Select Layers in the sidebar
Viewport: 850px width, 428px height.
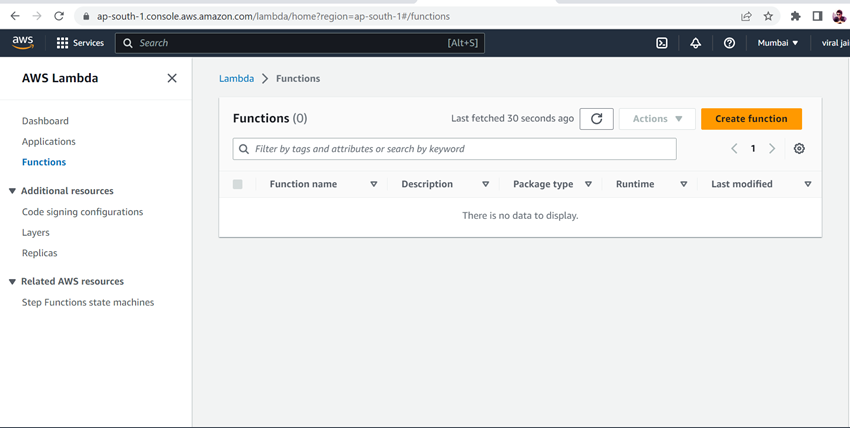(36, 232)
